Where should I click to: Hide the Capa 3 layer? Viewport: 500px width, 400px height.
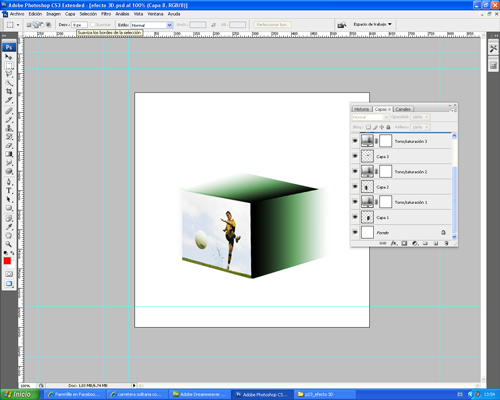(x=355, y=156)
